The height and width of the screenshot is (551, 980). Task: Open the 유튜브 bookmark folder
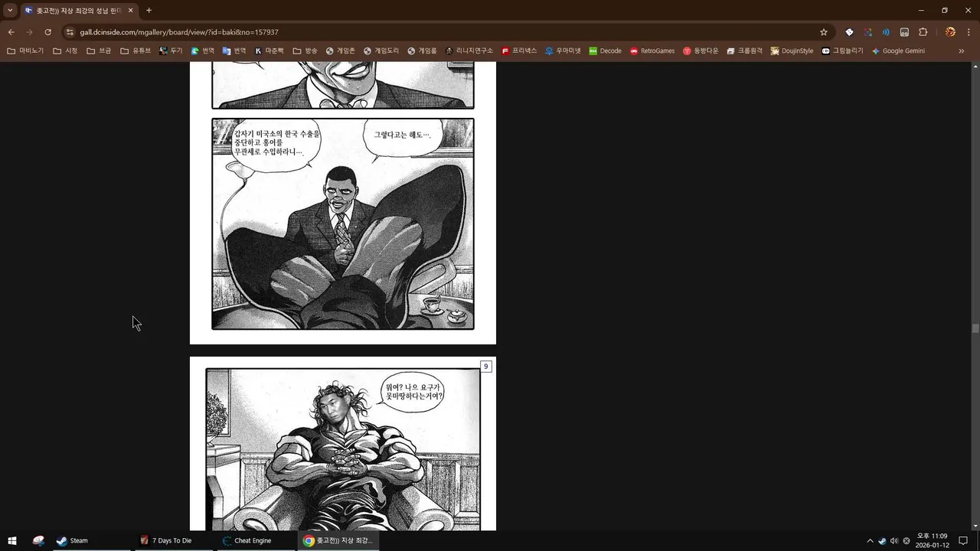(136, 51)
